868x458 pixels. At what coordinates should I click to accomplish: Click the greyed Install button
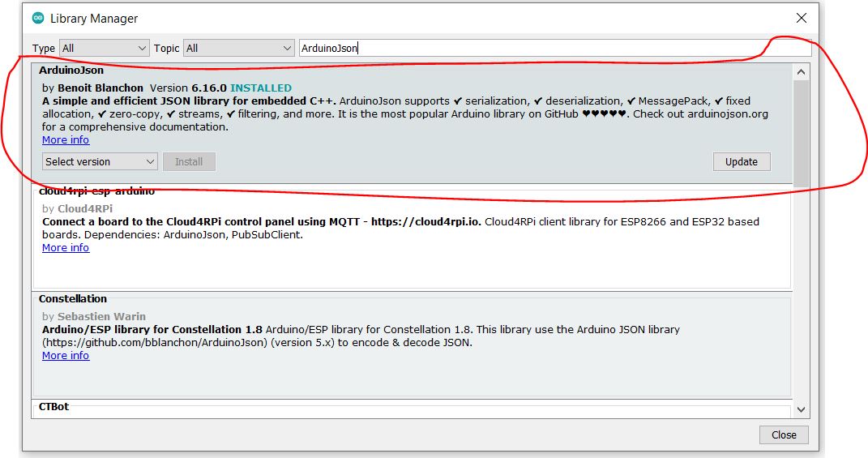[189, 161]
